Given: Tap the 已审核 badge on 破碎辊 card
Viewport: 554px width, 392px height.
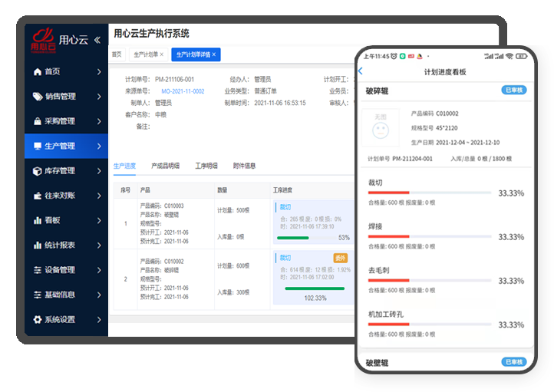Looking at the screenshot, I should 514,90.
